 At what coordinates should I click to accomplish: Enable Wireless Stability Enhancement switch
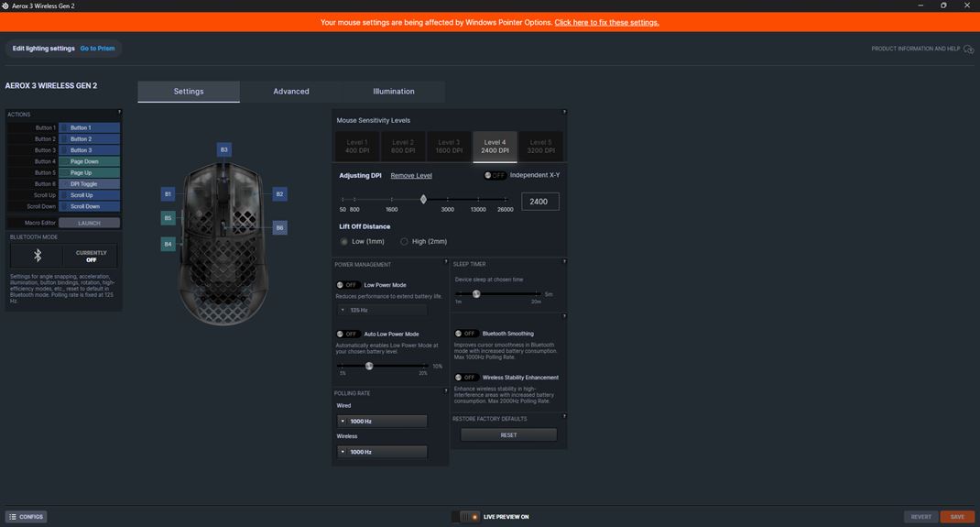(466, 377)
